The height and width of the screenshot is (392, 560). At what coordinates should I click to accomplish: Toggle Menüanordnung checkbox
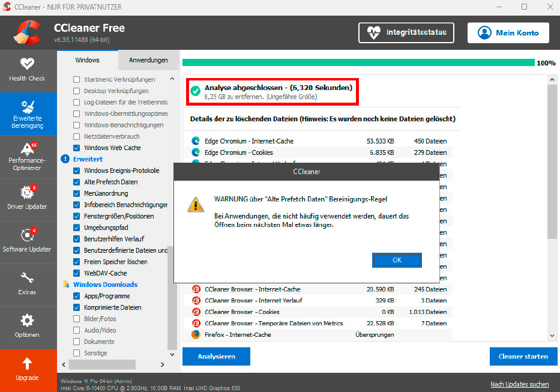pos(76,193)
